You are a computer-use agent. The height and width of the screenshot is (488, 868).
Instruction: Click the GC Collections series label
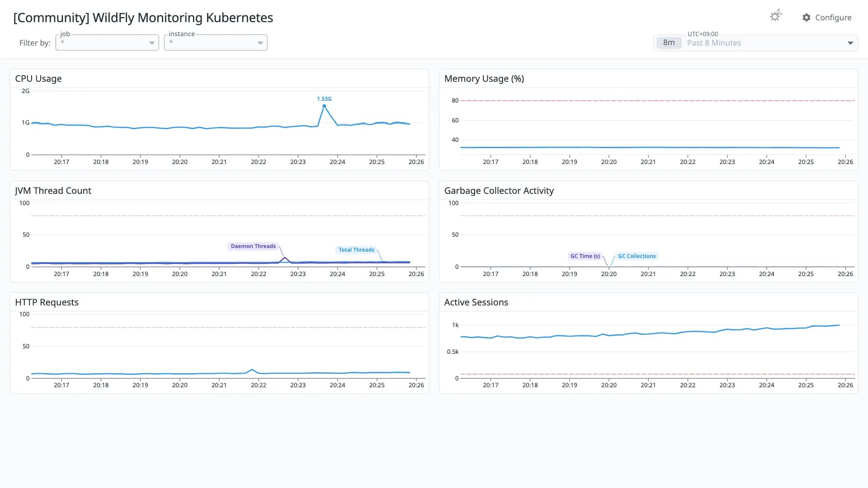637,256
